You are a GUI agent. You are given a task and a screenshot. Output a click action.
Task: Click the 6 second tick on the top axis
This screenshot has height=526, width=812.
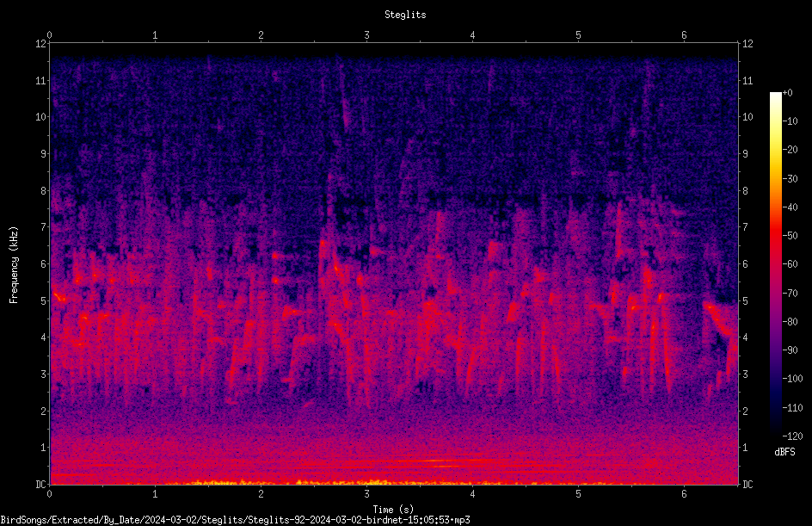coord(684,35)
